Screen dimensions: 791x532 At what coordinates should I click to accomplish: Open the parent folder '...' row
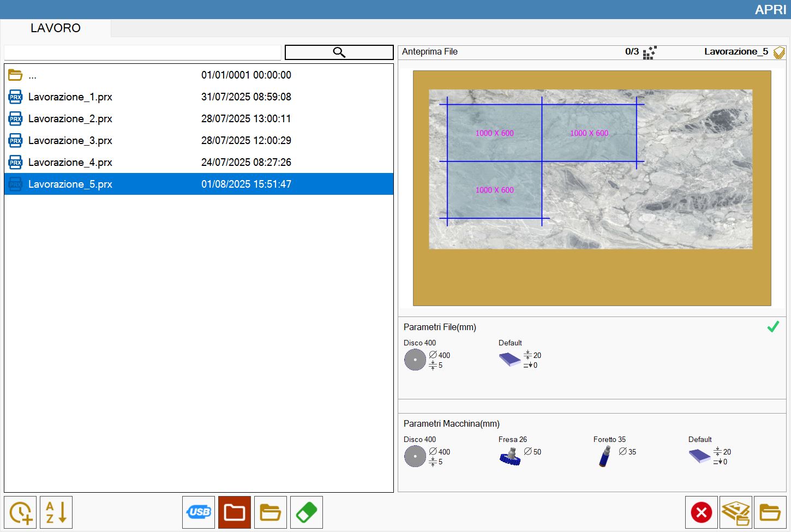click(x=199, y=75)
